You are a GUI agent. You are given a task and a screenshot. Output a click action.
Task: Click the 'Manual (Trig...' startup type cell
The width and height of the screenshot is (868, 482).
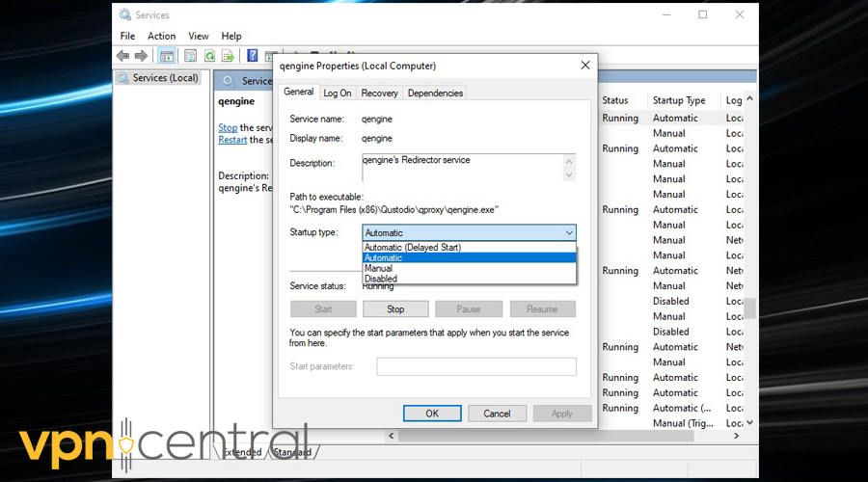[683, 423]
